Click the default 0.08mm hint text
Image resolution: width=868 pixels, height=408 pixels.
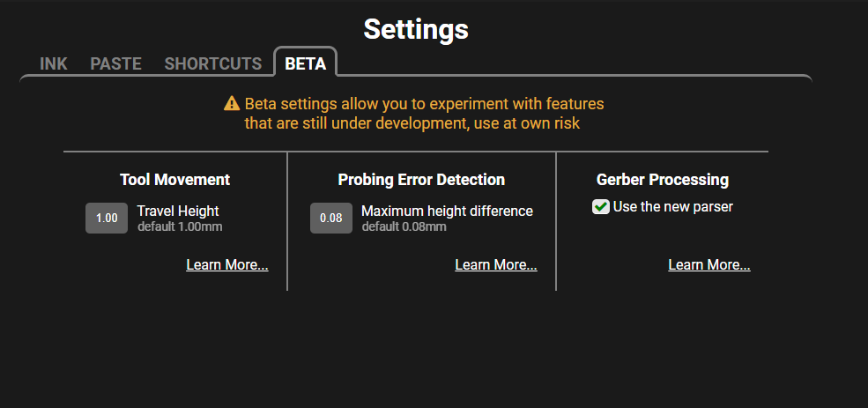click(404, 226)
